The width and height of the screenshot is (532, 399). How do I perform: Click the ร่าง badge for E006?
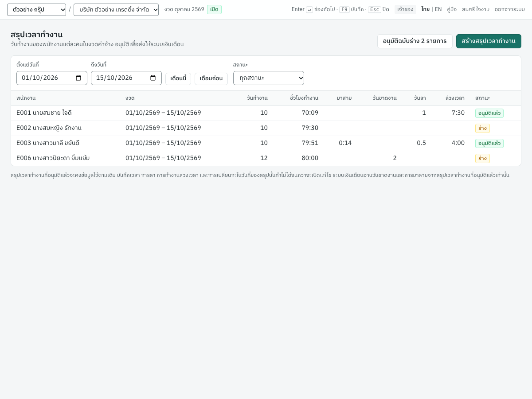click(482, 158)
